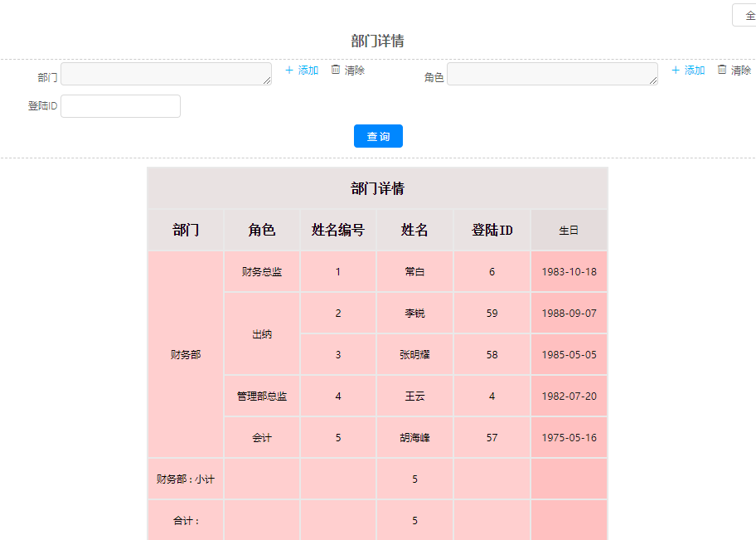Click inside the 角色 text area
Image resolution: width=756 pixels, height=540 pixels.
[x=552, y=74]
